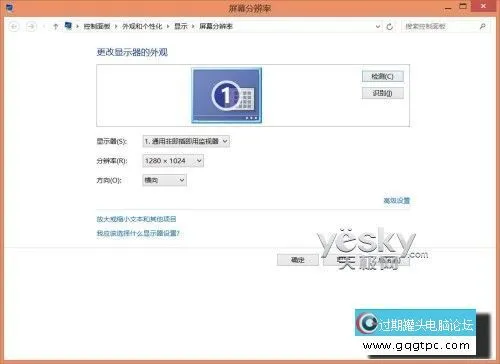
Task: Minimize the 屏幕分辨率 window
Action: click(x=448, y=7)
